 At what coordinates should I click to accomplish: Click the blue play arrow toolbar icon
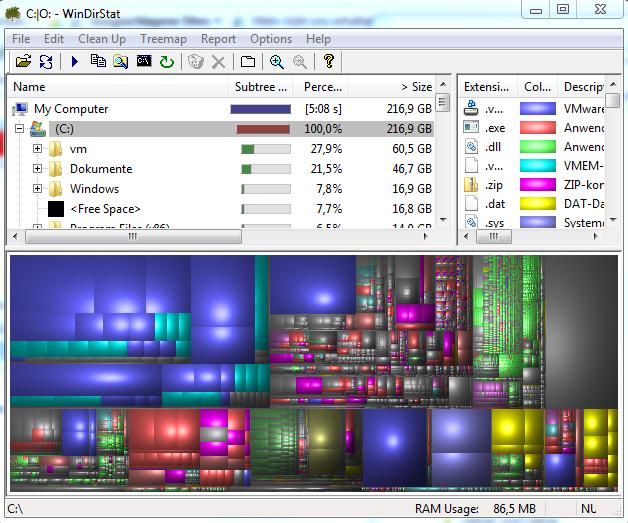click(x=74, y=62)
